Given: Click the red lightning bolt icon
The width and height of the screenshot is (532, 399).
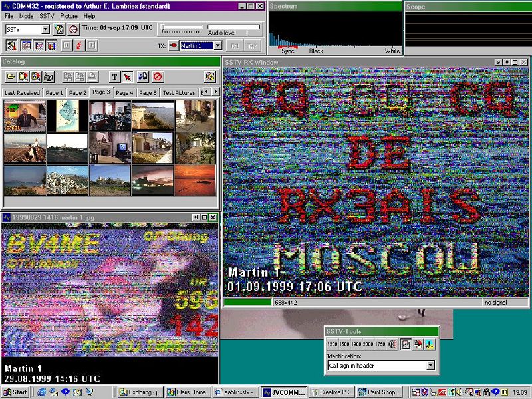Looking at the screenshot, I should tap(79, 45).
